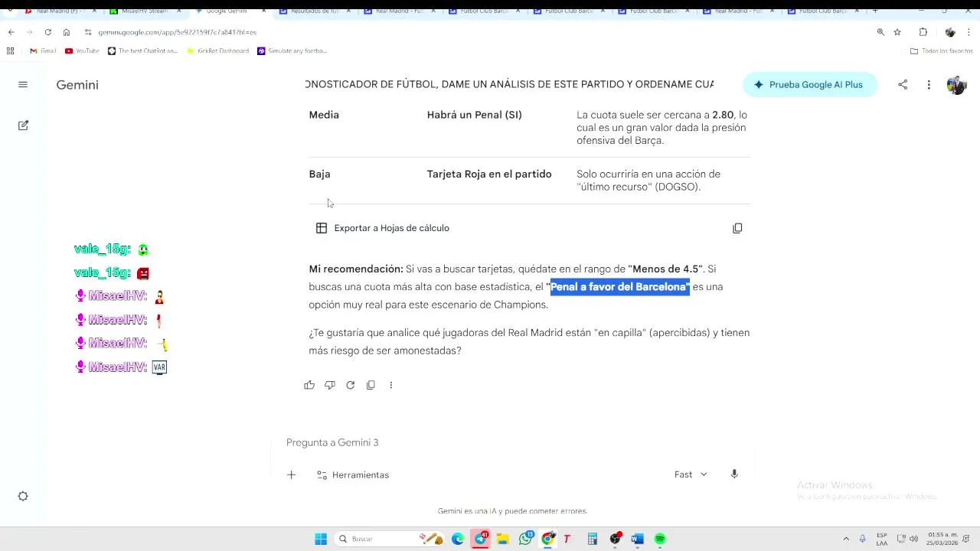Click the plus add-files button

click(291, 475)
